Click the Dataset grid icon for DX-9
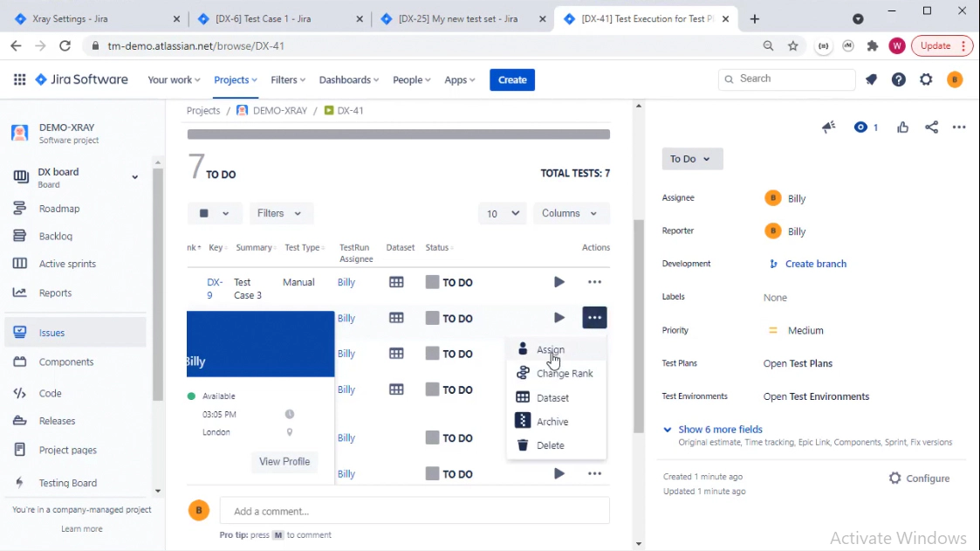 point(396,282)
